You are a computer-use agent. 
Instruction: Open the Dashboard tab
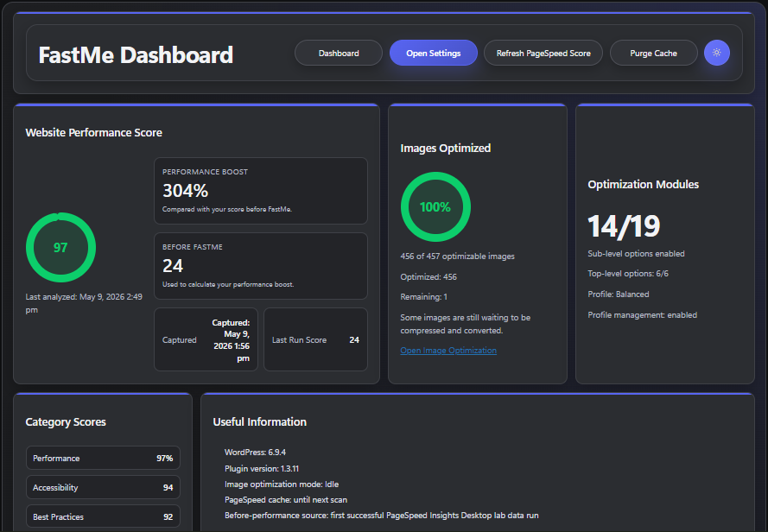point(339,53)
